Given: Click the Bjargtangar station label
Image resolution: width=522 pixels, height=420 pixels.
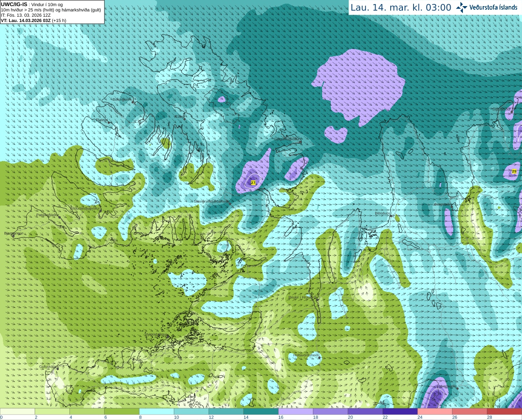Looking at the screenshot, I should click(x=13, y=233).
